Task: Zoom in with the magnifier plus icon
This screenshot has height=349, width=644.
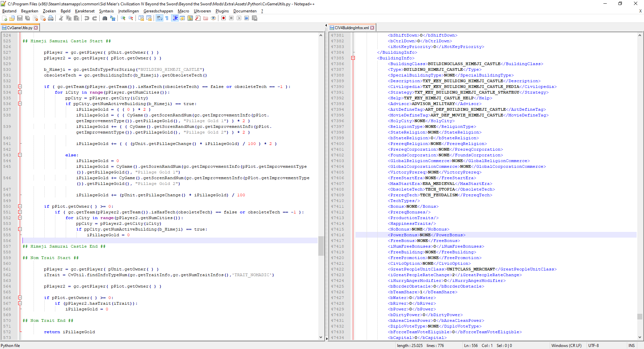Action: [123, 18]
